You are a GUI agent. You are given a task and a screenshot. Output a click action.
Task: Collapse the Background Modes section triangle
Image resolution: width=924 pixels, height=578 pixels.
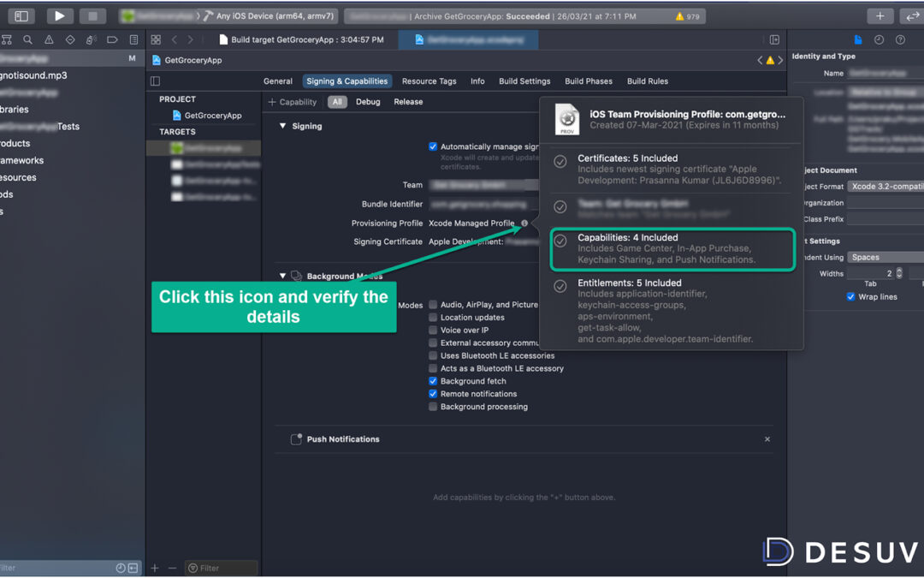283,276
